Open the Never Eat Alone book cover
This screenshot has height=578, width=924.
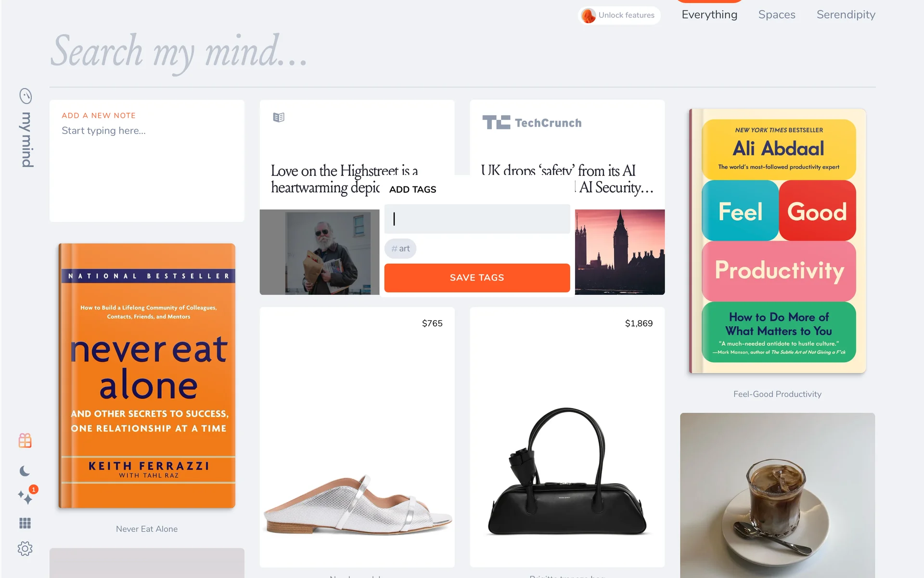click(x=147, y=376)
